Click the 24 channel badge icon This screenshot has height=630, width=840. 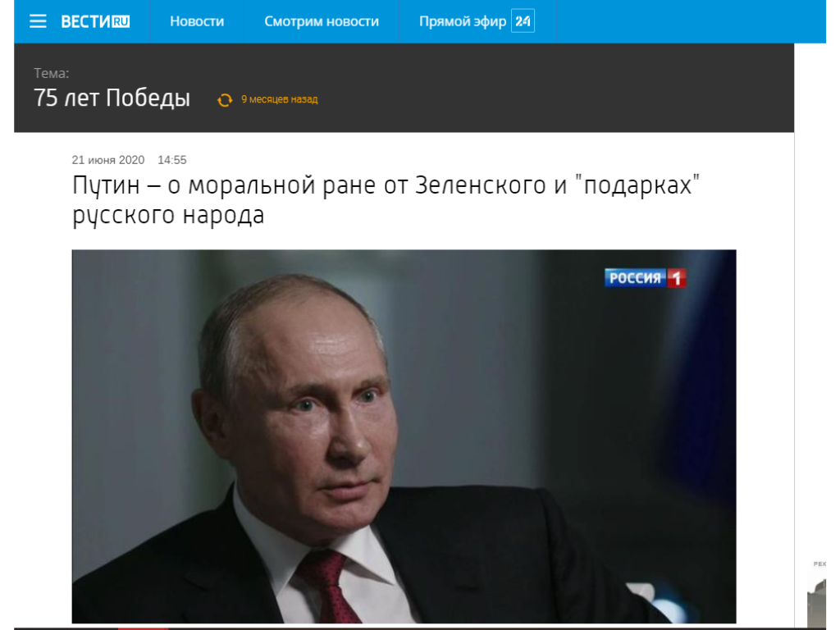[x=523, y=21]
